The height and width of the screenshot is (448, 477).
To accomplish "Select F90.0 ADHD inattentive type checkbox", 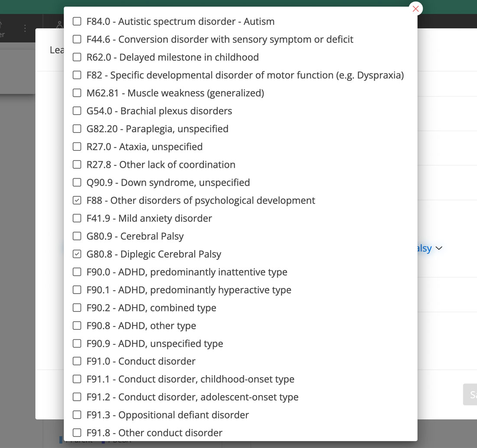I will 77,272.
